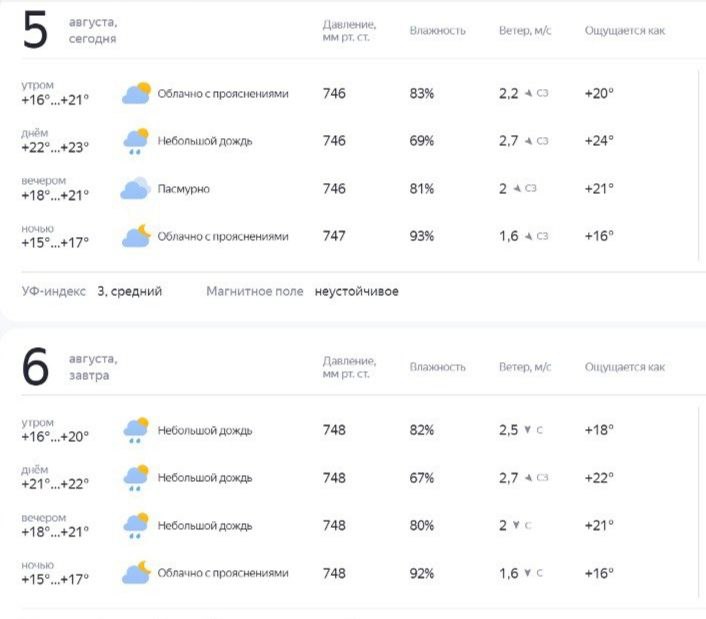This screenshot has height=619, width=706.
Task: Click tomorrow's morning light rain icon
Action: click(x=136, y=431)
